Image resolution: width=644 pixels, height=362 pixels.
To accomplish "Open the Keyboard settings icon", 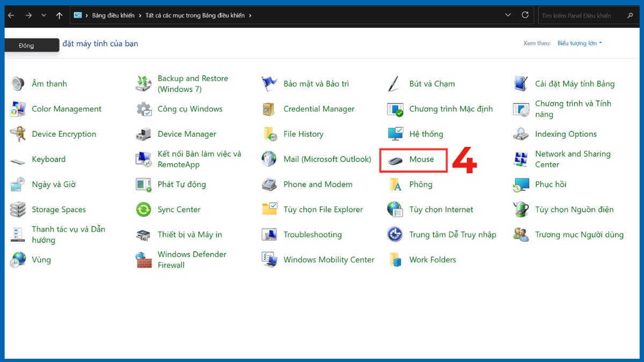I will [49, 159].
